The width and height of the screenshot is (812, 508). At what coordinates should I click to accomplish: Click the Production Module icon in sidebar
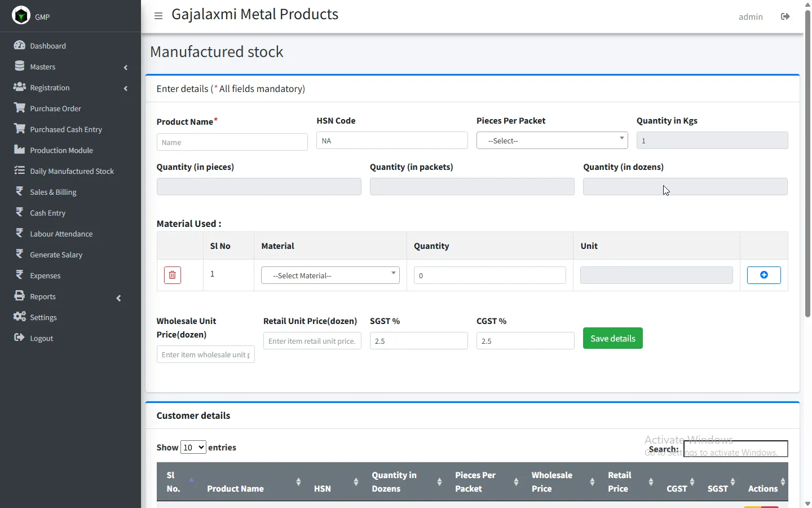[20, 150]
